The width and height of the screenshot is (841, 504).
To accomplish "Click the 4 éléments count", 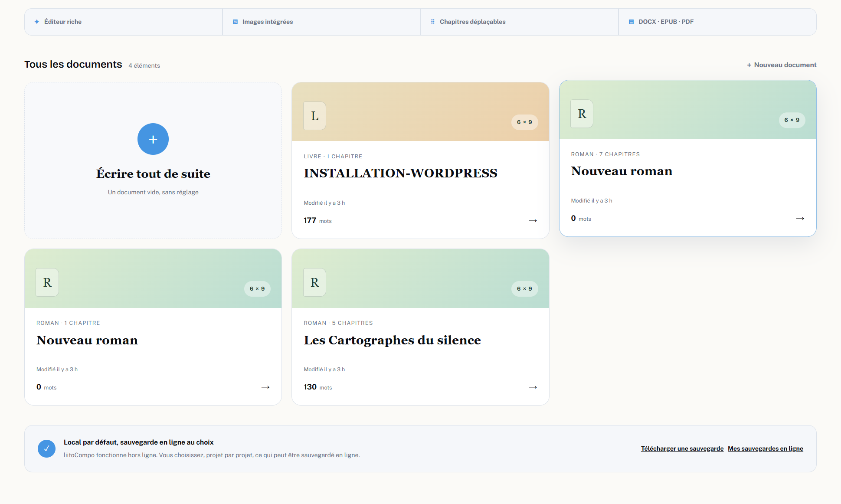I will pos(144,65).
